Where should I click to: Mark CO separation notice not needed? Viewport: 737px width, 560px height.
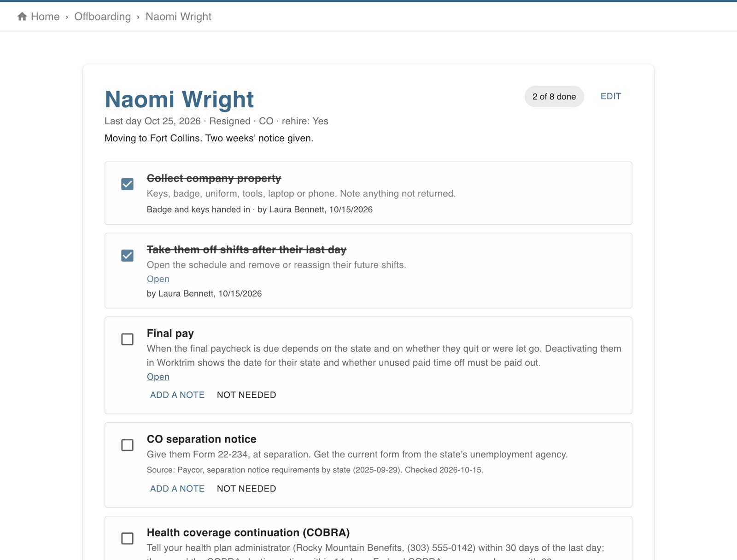tap(246, 489)
